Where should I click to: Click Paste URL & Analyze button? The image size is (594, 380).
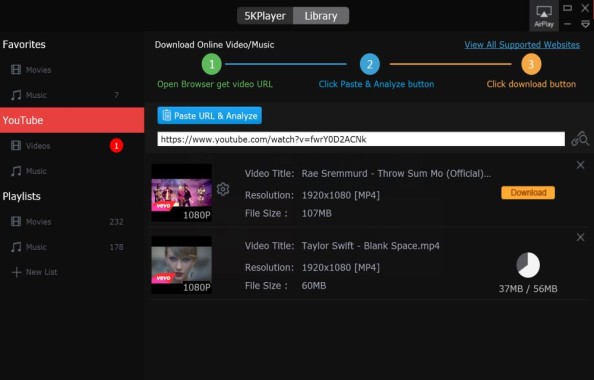pyautogui.click(x=209, y=116)
